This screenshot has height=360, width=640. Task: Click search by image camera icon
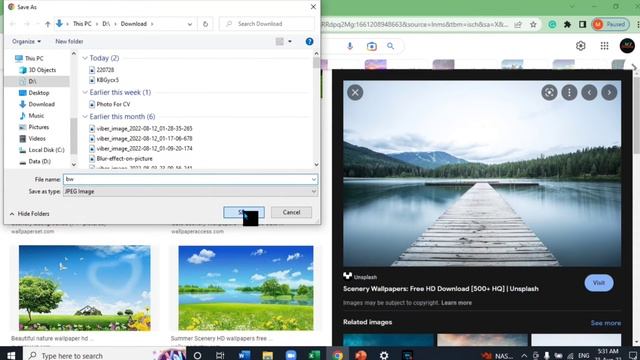pos(371,47)
